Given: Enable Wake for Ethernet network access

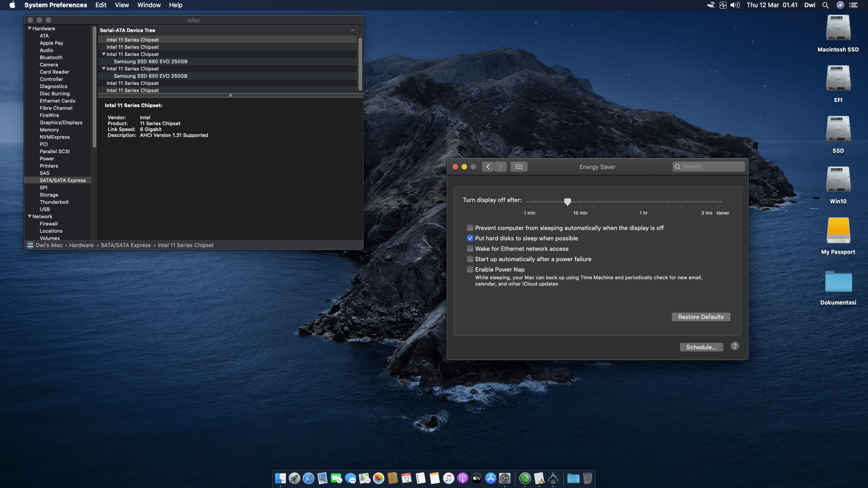Looking at the screenshot, I should (470, 249).
